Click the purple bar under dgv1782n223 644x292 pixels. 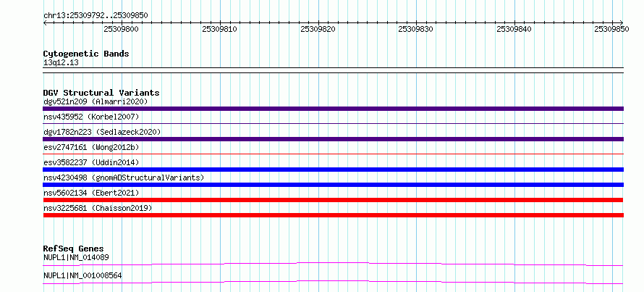[333, 139]
